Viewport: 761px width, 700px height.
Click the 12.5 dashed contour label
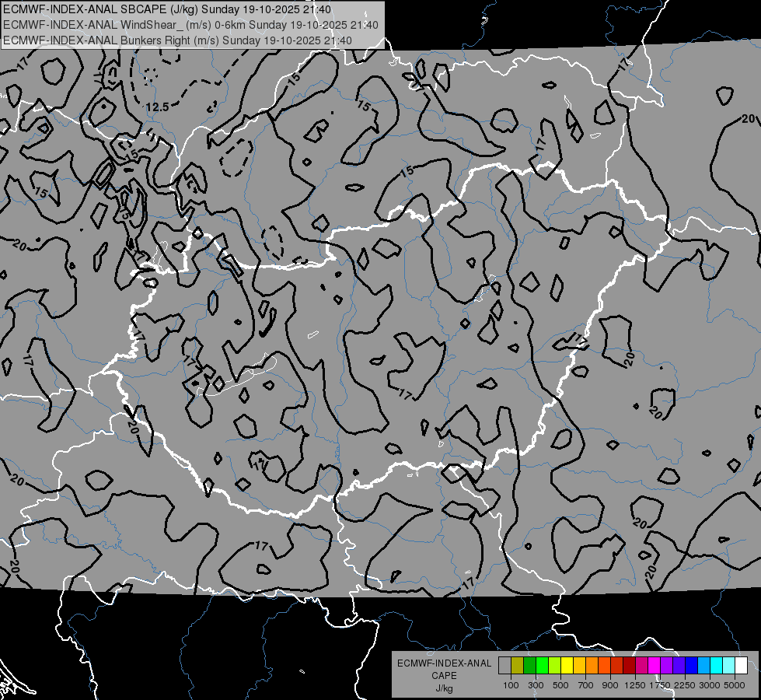[x=157, y=107]
